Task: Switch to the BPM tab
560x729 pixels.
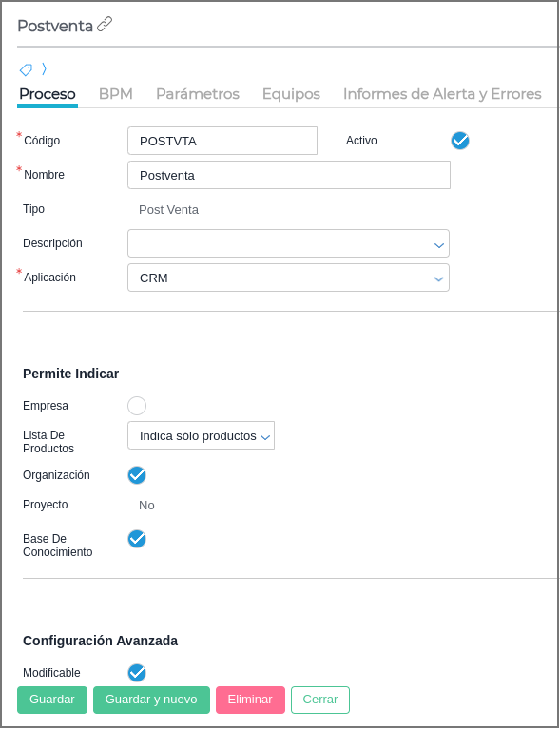Action: coord(116,94)
